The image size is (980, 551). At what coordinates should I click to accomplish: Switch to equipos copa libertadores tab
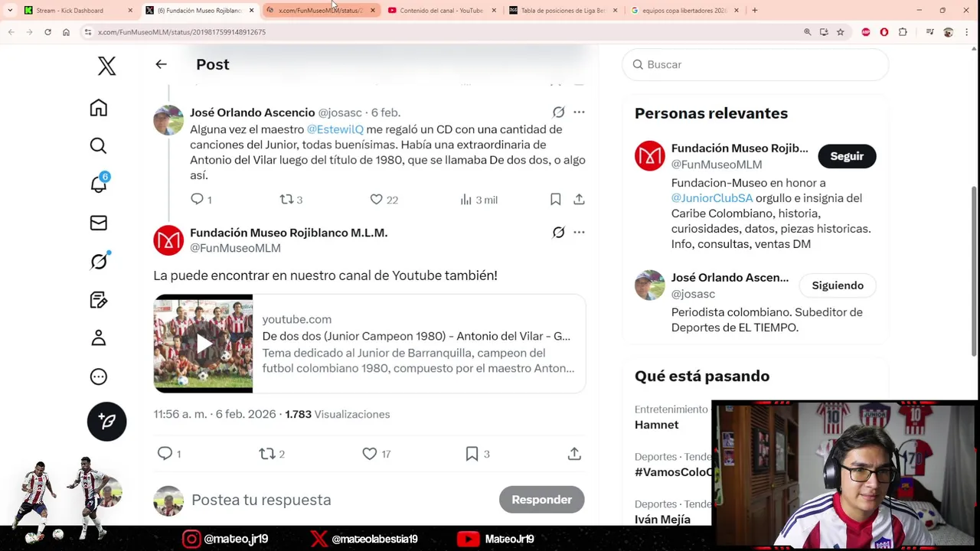(684, 11)
